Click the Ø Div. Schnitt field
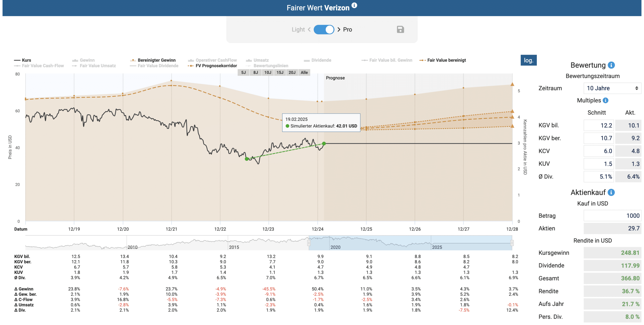The height and width of the screenshot is (325, 644). coord(599,177)
